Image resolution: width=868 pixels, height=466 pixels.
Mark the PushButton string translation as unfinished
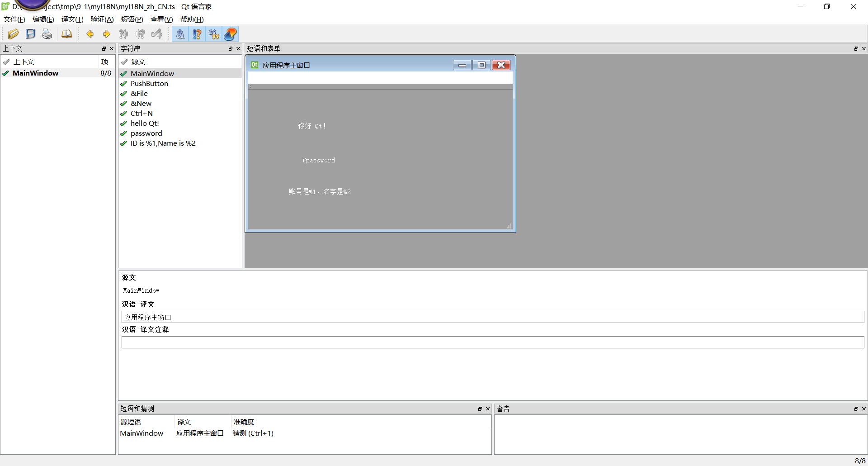tap(123, 84)
